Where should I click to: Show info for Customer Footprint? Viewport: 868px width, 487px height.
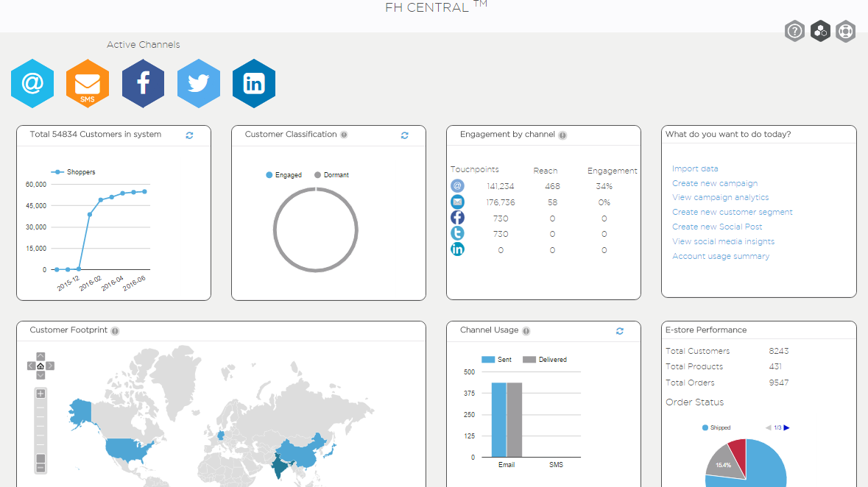pyautogui.click(x=115, y=331)
